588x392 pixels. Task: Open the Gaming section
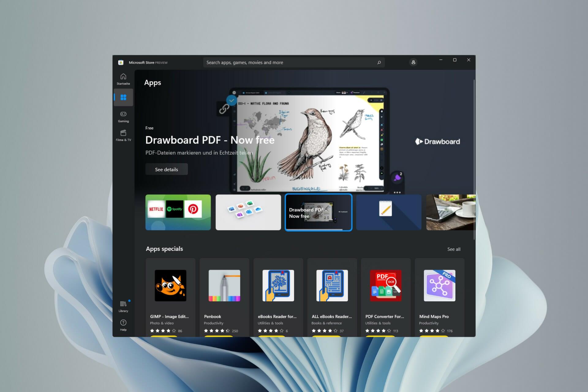click(123, 117)
